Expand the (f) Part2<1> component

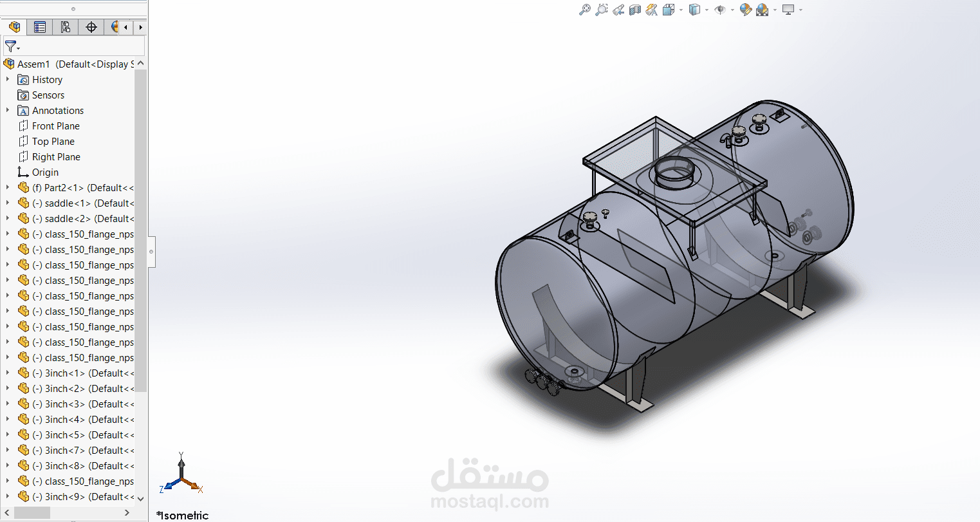[x=8, y=187]
